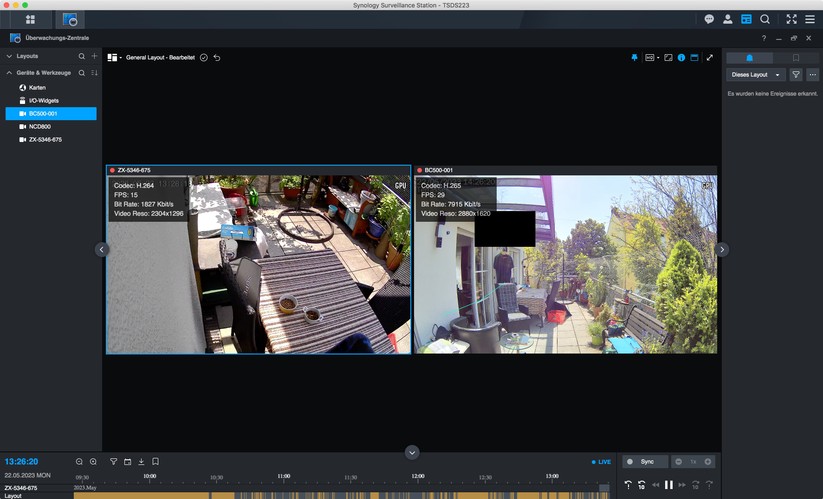Switch to the bookmarks tab in right panel

tap(796, 58)
